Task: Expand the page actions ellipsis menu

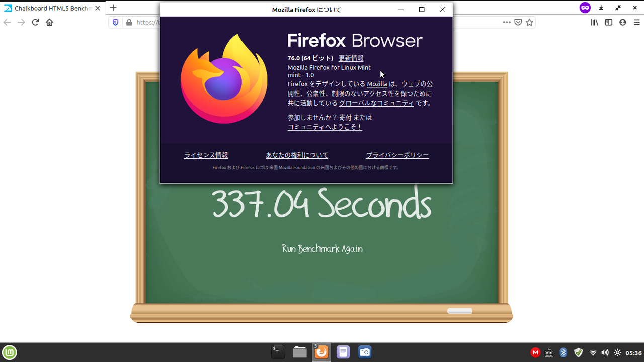Action: point(507,22)
